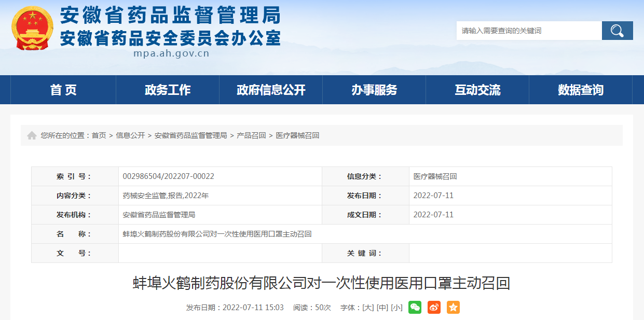Click the 安徽省药品安全委员会办公室 subtitle
This screenshot has width=644, height=320.
(170, 38)
